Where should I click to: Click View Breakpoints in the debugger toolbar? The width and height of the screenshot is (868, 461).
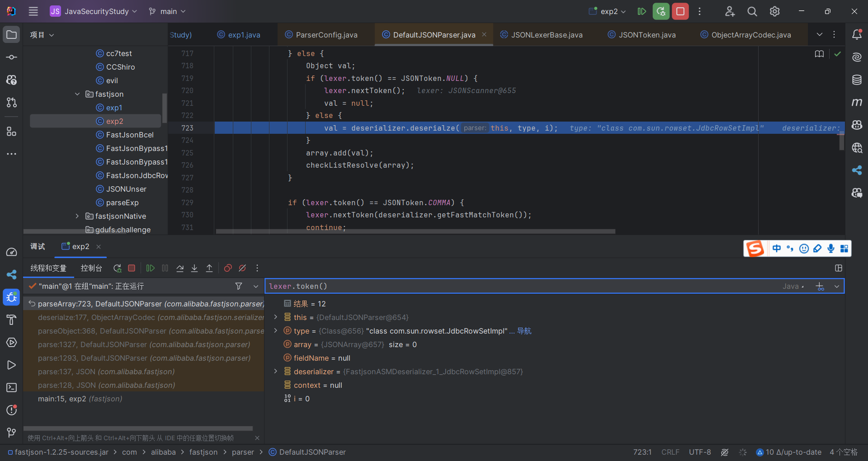click(x=228, y=268)
